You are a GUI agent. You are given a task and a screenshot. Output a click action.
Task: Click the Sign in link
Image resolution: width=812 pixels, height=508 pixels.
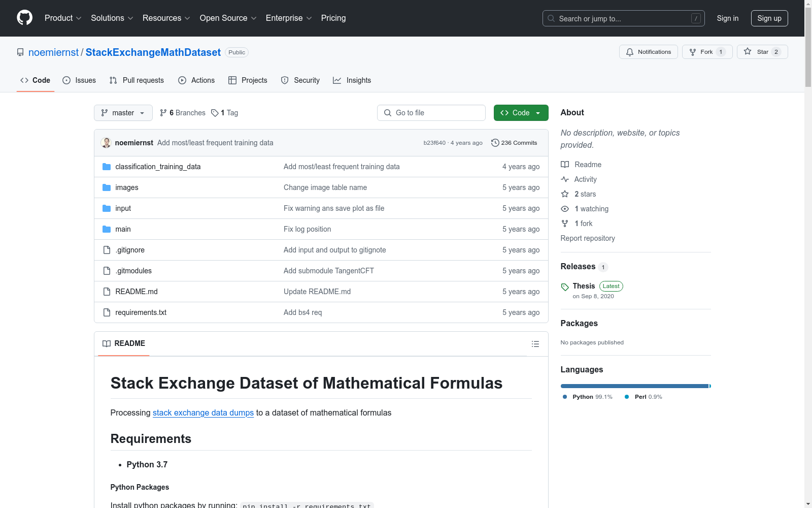pos(728,18)
